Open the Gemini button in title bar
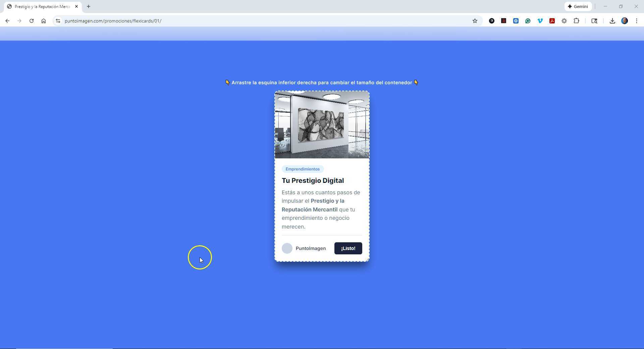The width and height of the screenshot is (644, 349). [x=578, y=6]
